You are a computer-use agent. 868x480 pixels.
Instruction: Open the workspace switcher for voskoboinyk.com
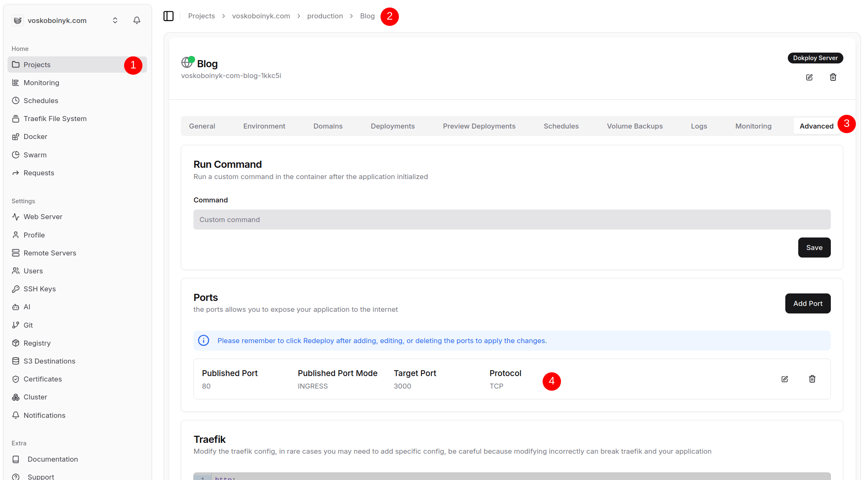click(x=115, y=20)
